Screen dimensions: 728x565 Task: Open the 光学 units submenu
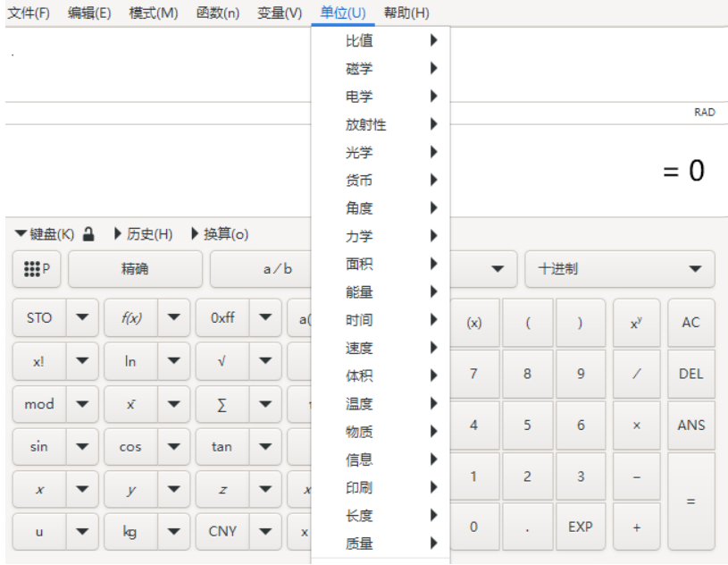point(381,152)
